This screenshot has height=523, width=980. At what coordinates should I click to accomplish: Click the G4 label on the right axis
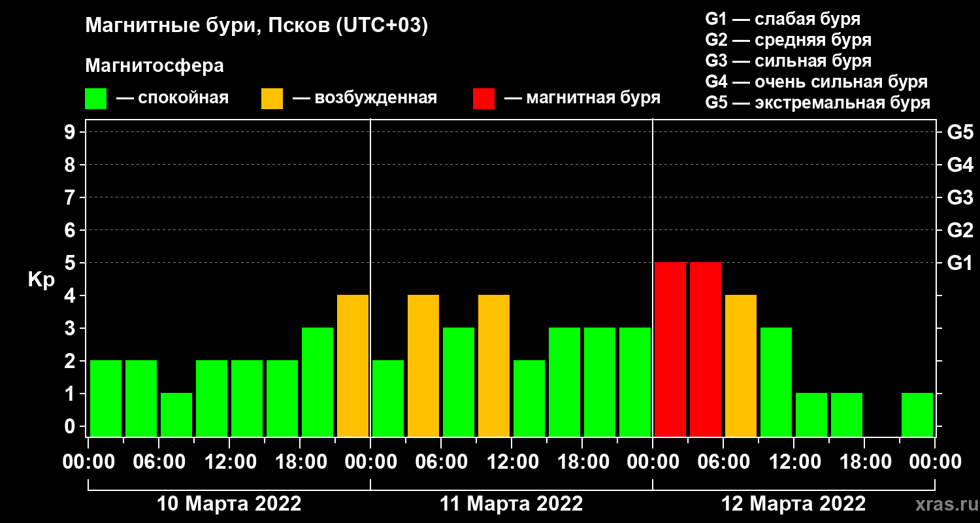point(960,165)
